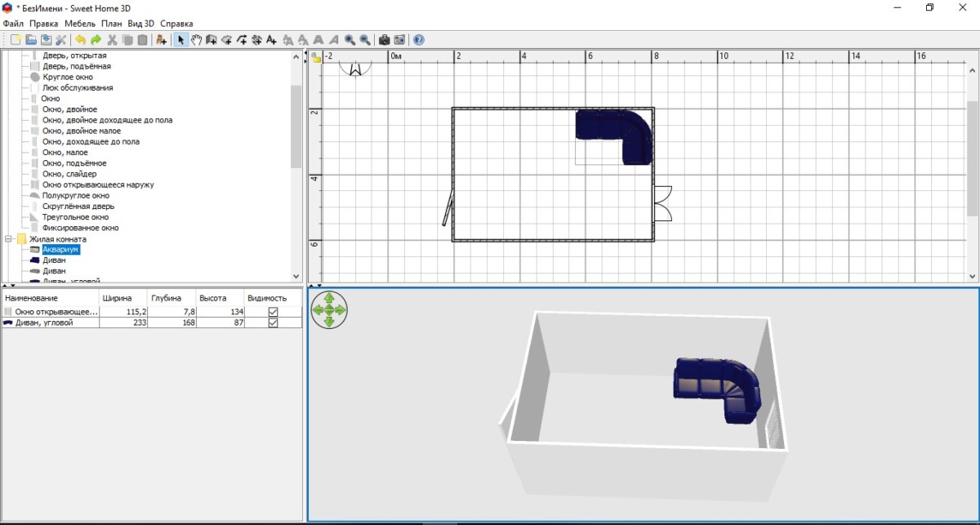Click the Open home folder icon

(x=31, y=39)
